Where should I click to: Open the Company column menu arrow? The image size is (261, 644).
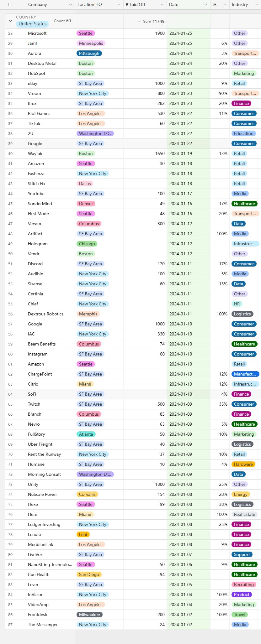tap(70, 5)
